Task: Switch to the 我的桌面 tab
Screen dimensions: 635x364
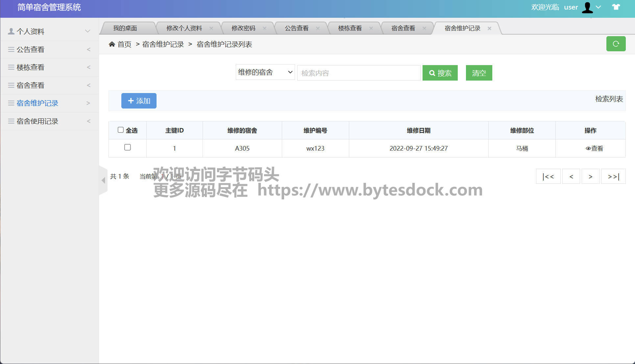Action: pos(125,28)
